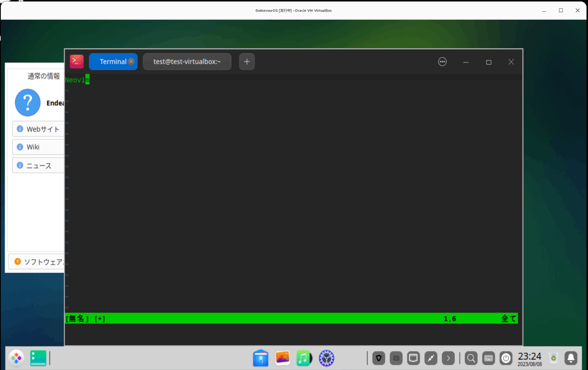Open Wiki in the welcome window
Image resolution: width=588 pixels, height=370 pixels.
(38, 147)
